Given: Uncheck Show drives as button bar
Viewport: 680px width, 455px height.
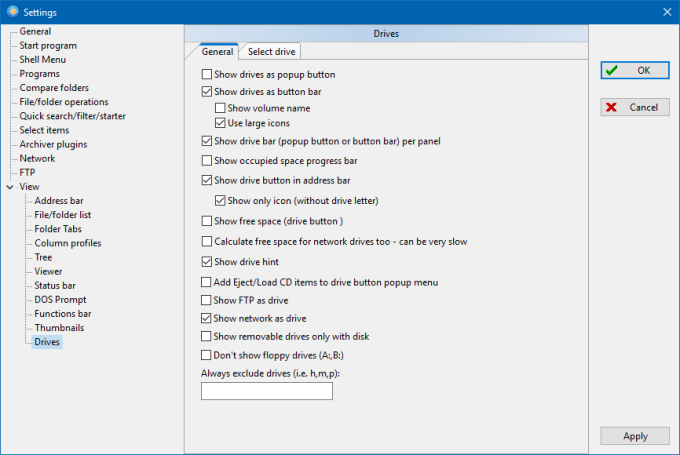Looking at the screenshot, I should [x=207, y=92].
